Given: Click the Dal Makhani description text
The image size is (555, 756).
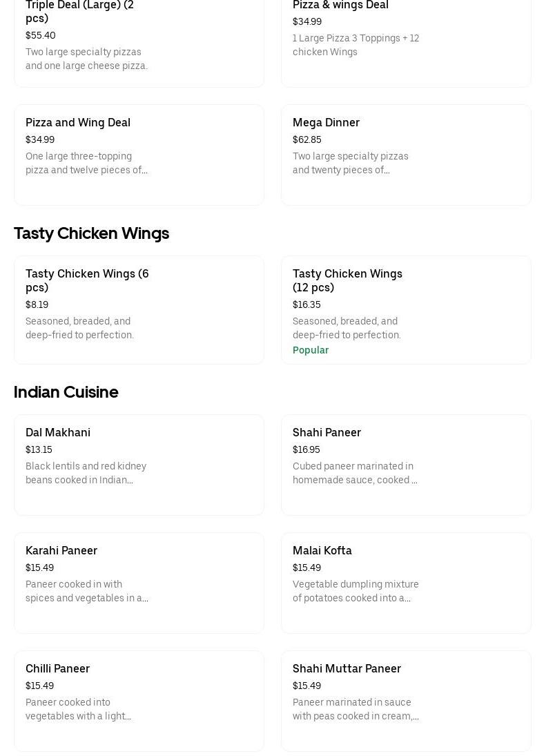Looking at the screenshot, I should (x=86, y=473).
